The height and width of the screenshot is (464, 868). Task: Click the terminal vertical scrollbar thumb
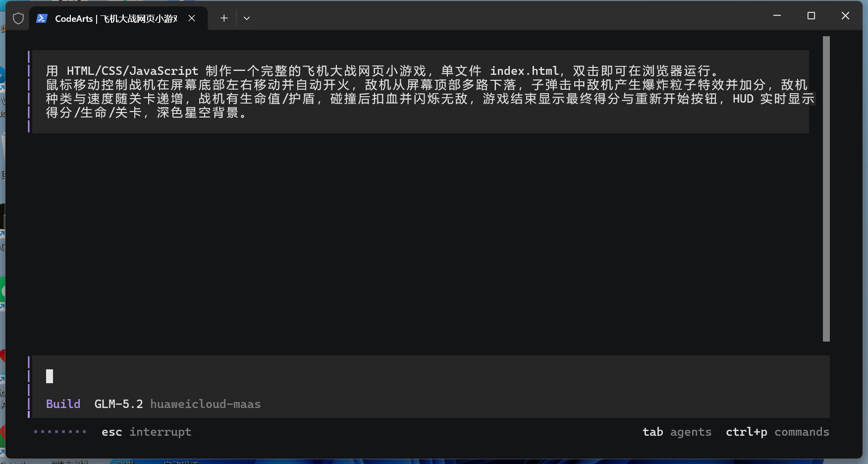coord(826,189)
